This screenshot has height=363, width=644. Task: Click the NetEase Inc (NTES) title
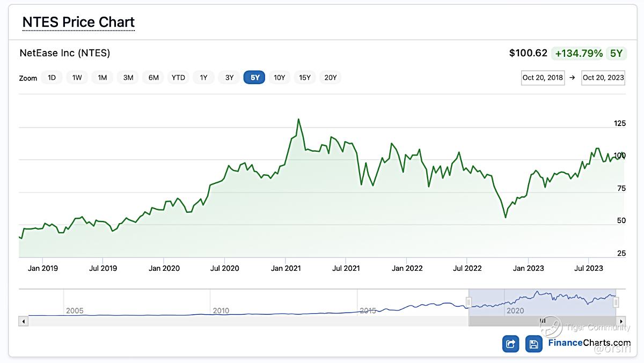65,53
